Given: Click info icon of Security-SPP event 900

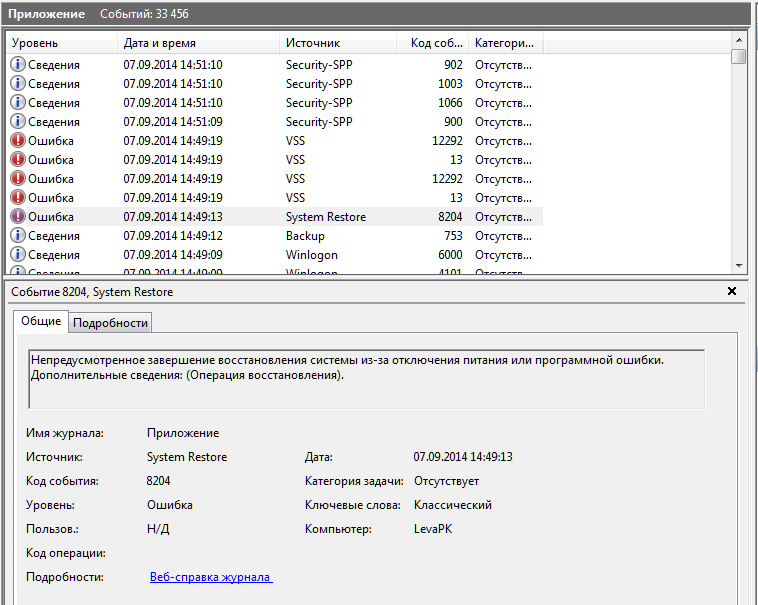Looking at the screenshot, I should point(17,122).
